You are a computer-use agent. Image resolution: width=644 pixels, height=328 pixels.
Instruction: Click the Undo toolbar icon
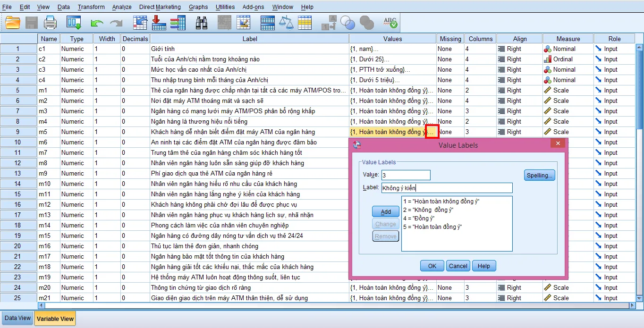pos(97,22)
